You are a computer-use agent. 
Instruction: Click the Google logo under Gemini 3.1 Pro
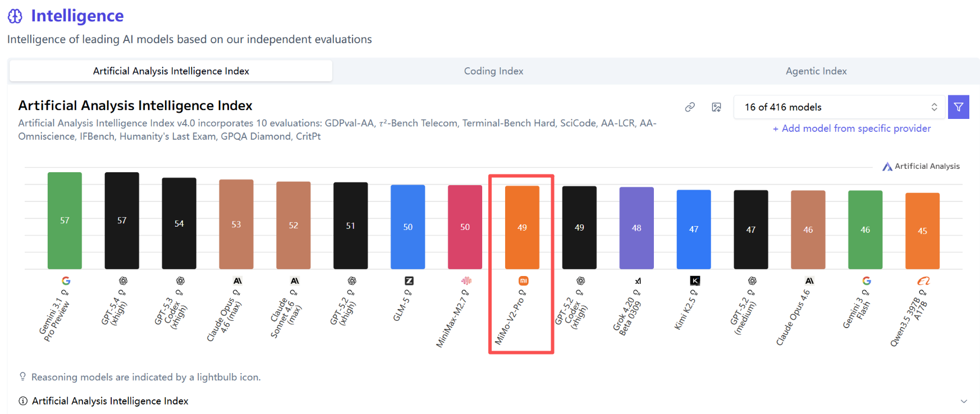tap(66, 280)
